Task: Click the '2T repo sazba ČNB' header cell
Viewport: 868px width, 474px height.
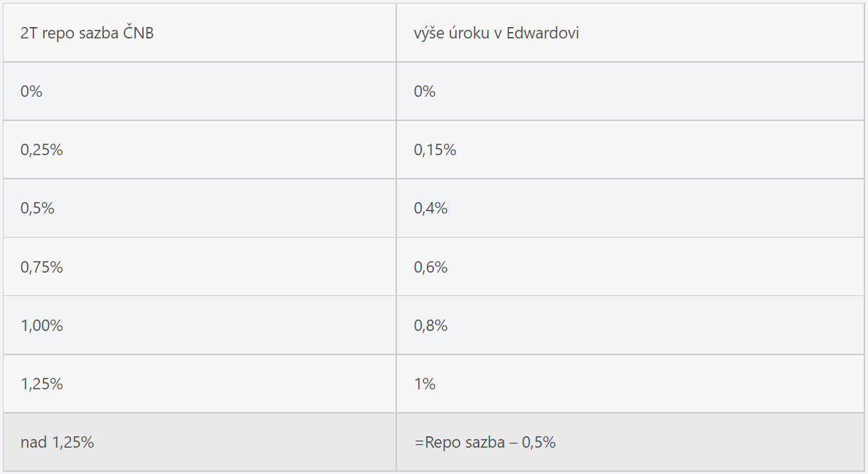Action: (200, 33)
